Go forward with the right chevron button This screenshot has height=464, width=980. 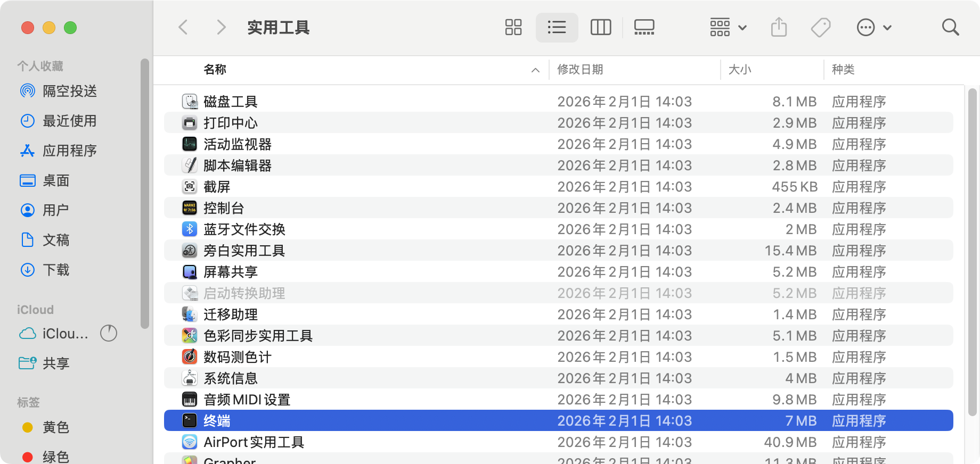(x=222, y=27)
